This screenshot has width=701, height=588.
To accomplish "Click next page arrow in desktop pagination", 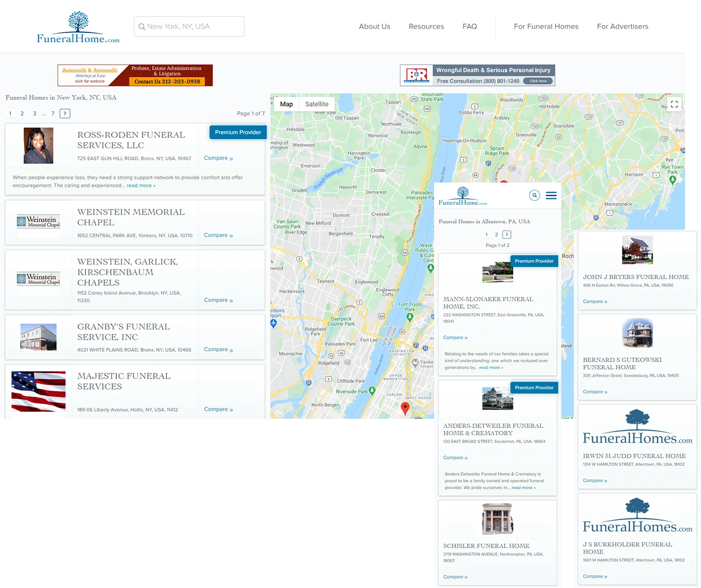I will (x=65, y=113).
